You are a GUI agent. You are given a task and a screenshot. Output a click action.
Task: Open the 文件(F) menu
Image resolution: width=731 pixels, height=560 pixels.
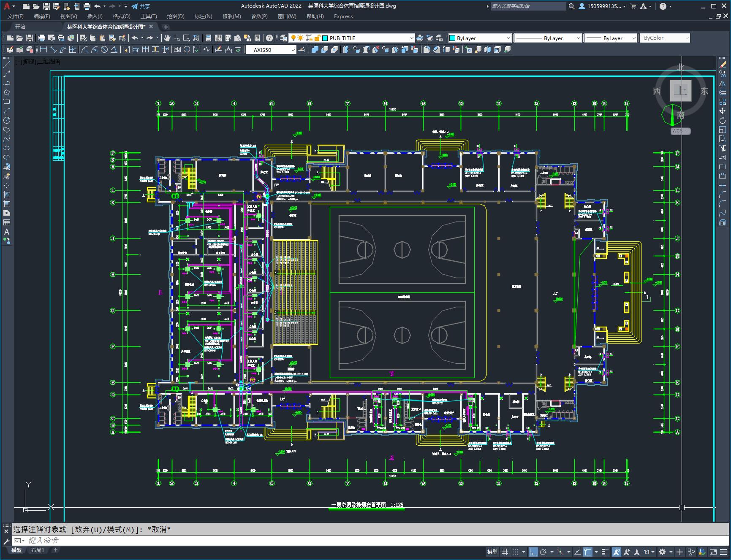[x=16, y=16]
